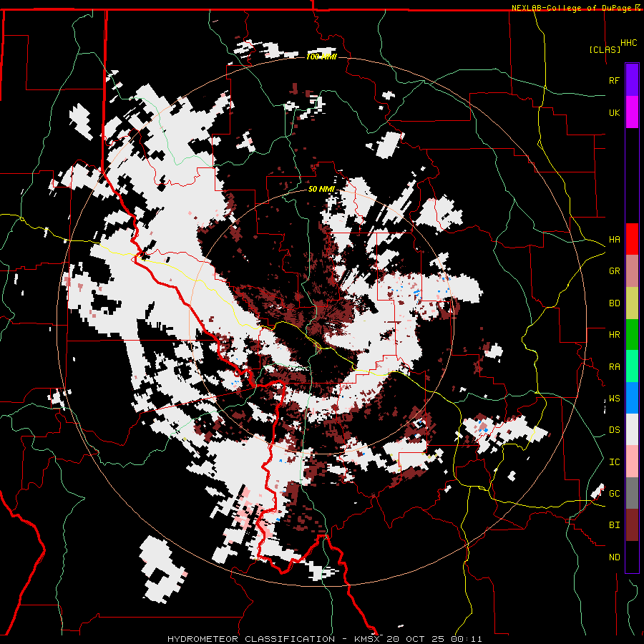This screenshot has width=644, height=644.
Task: Click the DS legend label
Action: click(614, 430)
